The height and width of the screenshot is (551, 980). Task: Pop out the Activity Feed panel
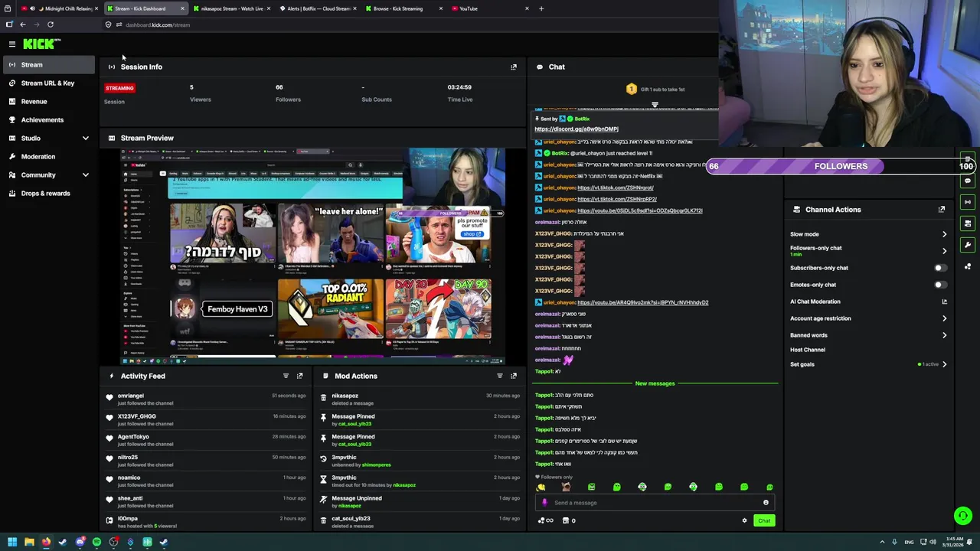coord(299,376)
